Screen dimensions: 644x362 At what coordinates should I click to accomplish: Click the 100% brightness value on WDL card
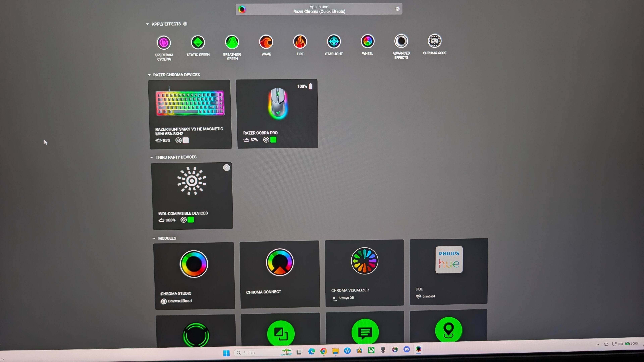(171, 220)
